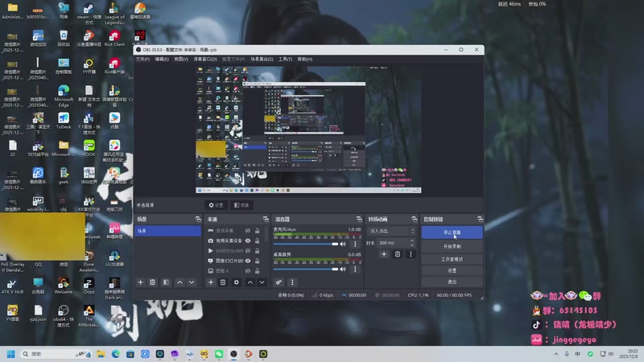The width and height of the screenshot is (644, 362).
Task: Open transition properties three-dot icon
Action: click(411, 254)
